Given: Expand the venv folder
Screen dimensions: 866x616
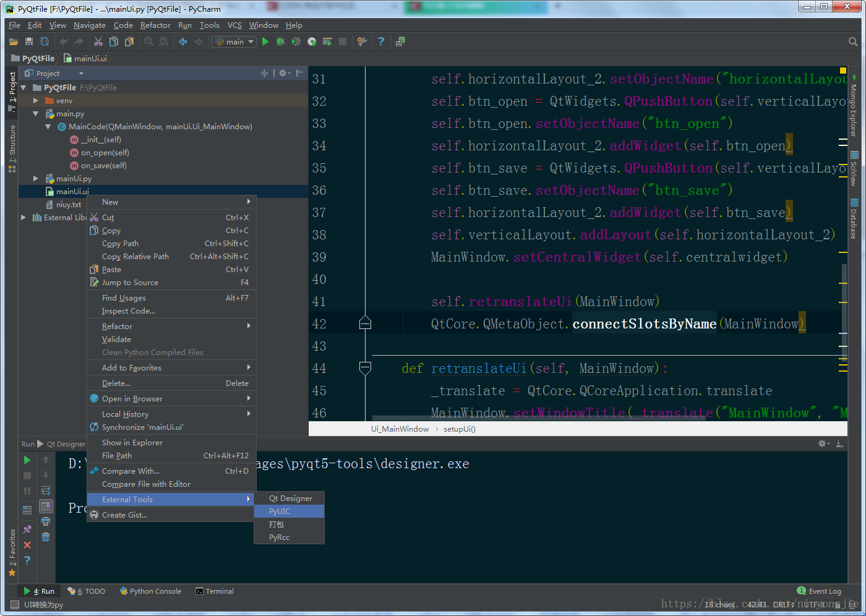Looking at the screenshot, I should (35, 101).
